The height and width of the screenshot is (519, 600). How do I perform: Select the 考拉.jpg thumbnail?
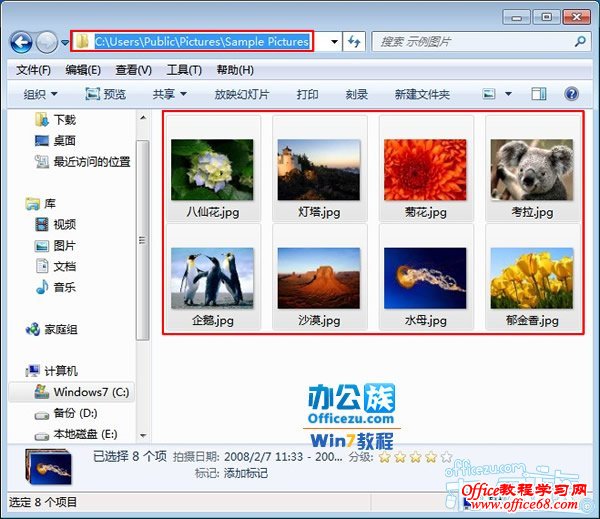point(532,168)
